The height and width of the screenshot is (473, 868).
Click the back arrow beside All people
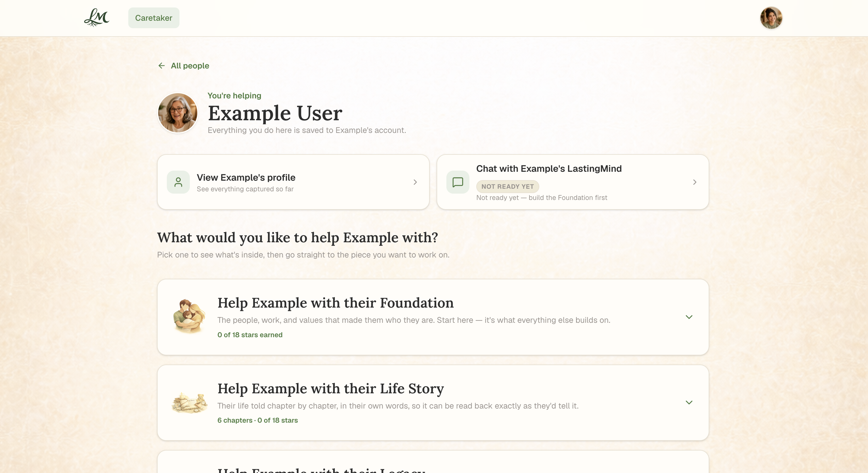[x=161, y=66]
